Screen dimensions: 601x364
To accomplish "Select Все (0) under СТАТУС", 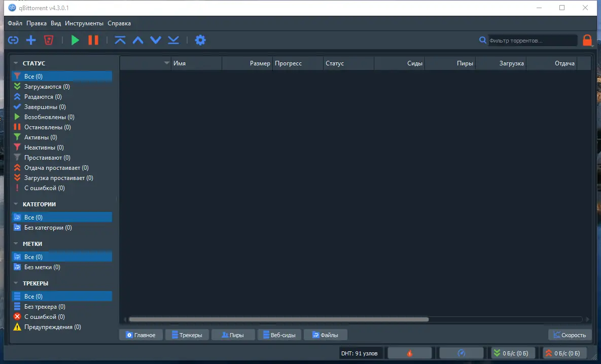I will pos(62,76).
